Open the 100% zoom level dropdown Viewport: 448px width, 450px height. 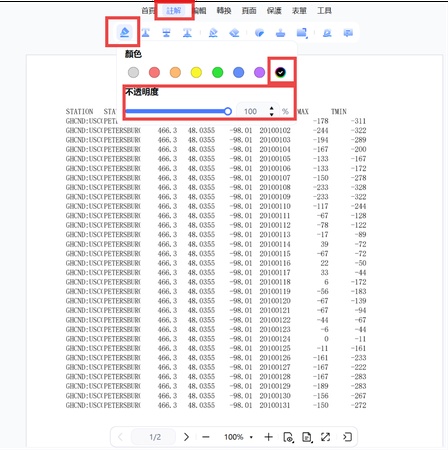(x=238, y=437)
